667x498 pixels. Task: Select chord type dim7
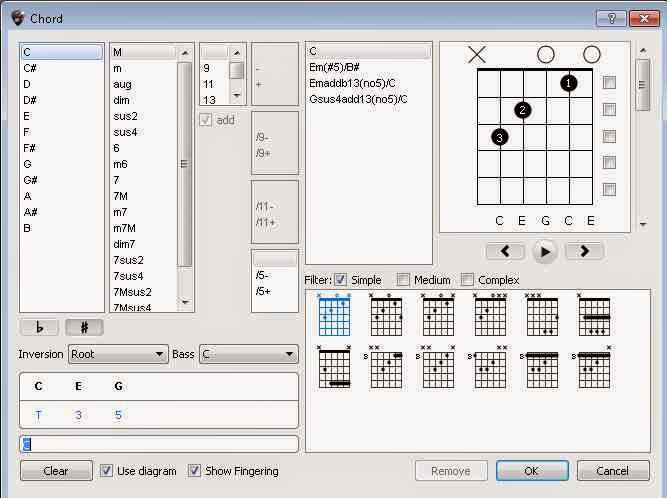(x=143, y=244)
